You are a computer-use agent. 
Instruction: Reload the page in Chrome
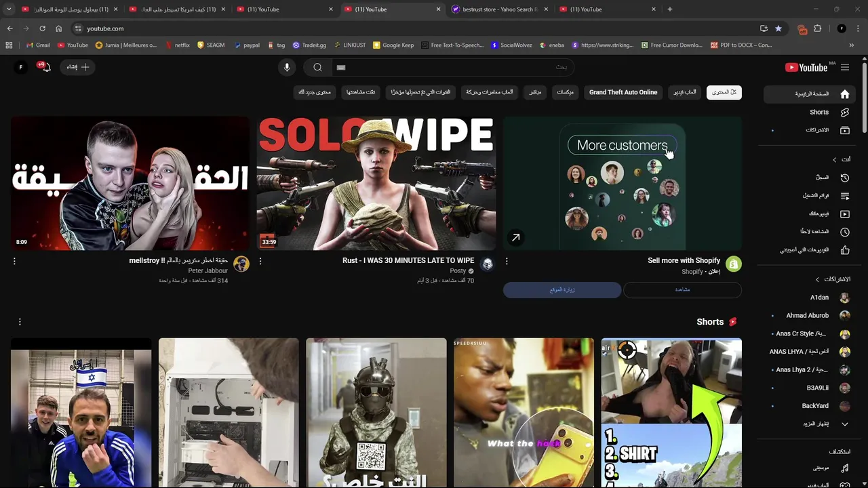point(42,28)
